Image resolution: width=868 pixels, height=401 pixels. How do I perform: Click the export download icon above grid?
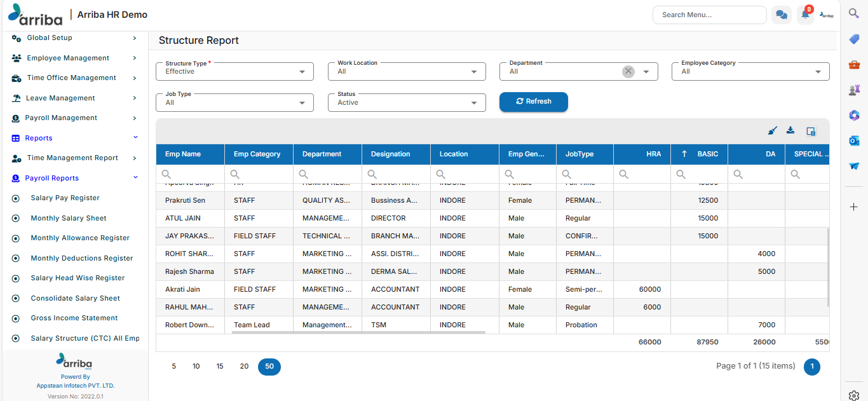[790, 131]
